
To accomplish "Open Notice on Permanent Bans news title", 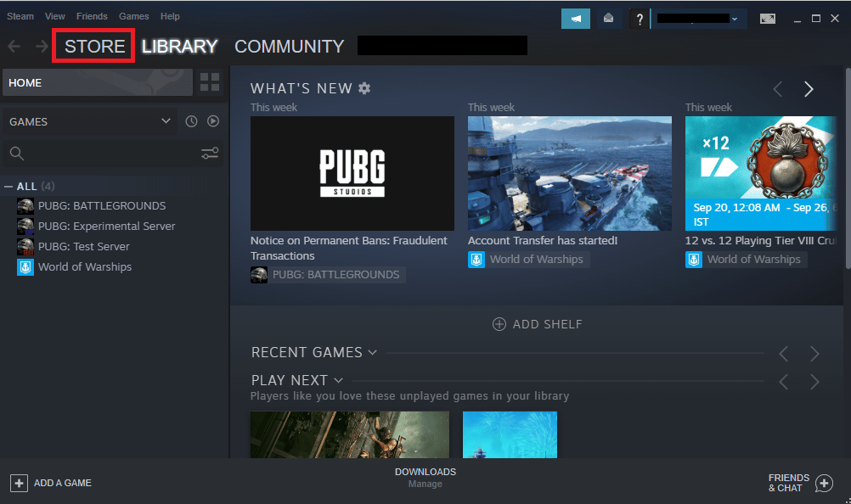I will click(349, 249).
